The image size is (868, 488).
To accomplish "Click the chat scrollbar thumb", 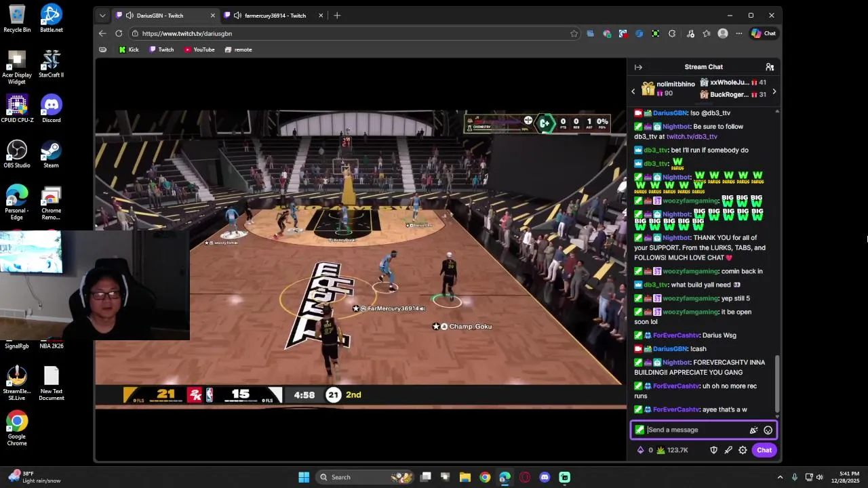I will [777, 384].
